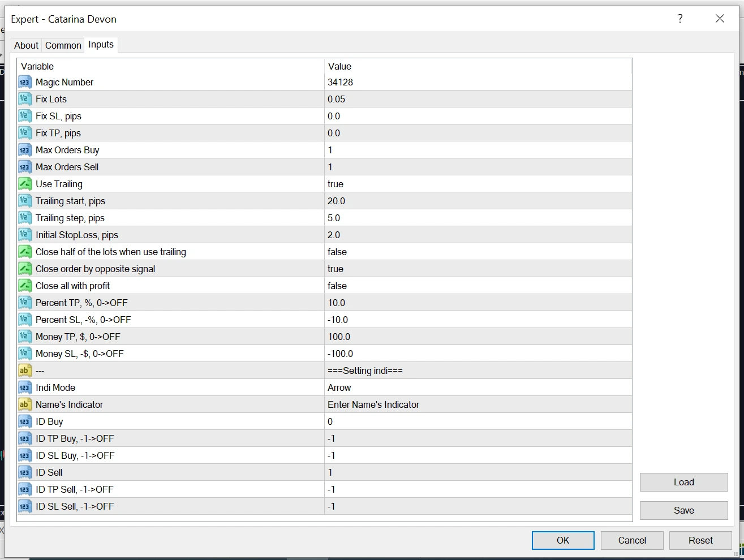Click the ID Sell value 1

pyautogui.click(x=330, y=472)
